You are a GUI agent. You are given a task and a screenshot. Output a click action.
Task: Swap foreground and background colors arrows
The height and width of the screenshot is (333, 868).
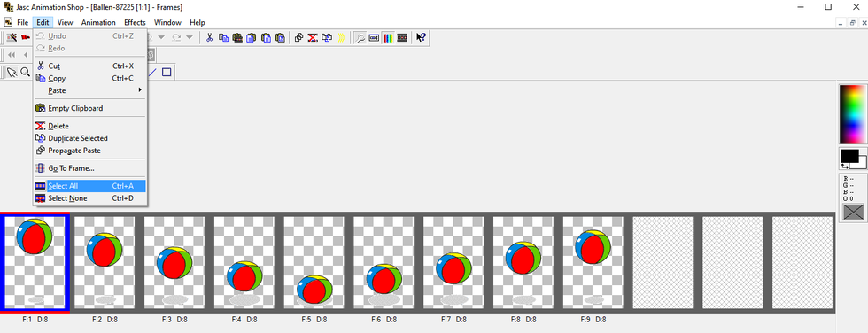[x=844, y=166]
